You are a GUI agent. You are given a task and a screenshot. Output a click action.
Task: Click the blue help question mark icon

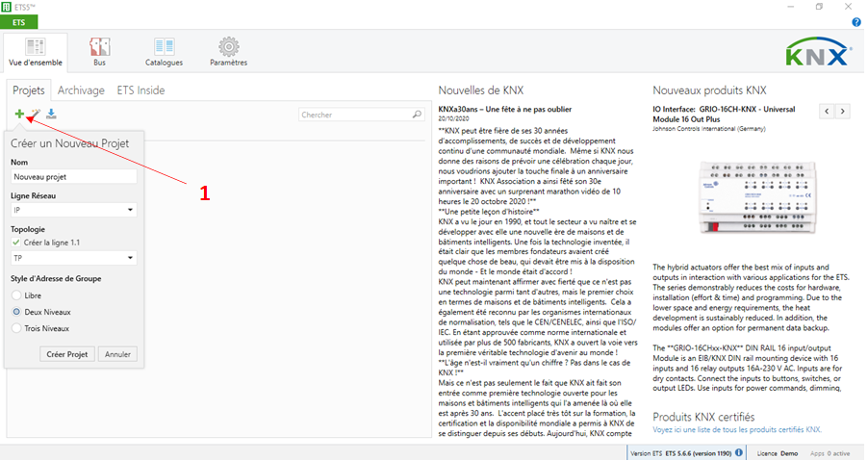pos(856,22)
